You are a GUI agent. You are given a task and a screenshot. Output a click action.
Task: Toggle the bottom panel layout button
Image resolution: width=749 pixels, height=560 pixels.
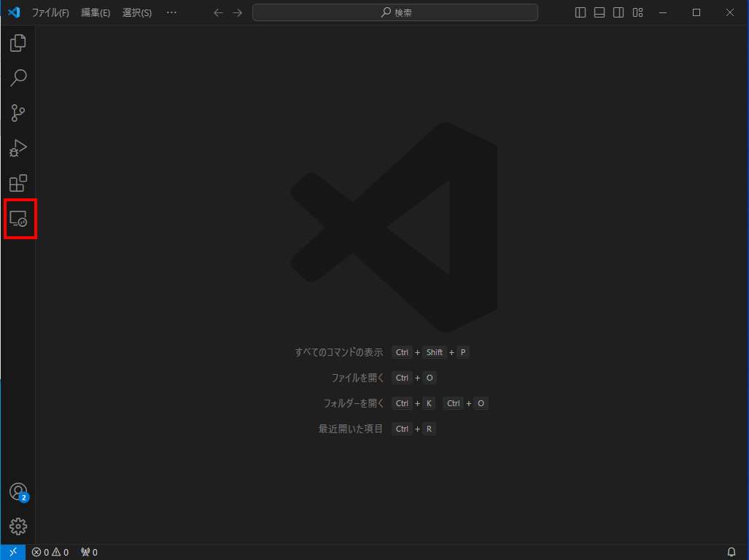click(599, 12)
